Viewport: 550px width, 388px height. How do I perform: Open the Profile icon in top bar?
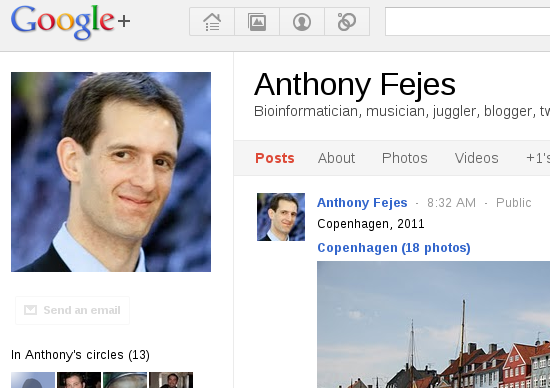pyautogui.click(x=302, y=22)
